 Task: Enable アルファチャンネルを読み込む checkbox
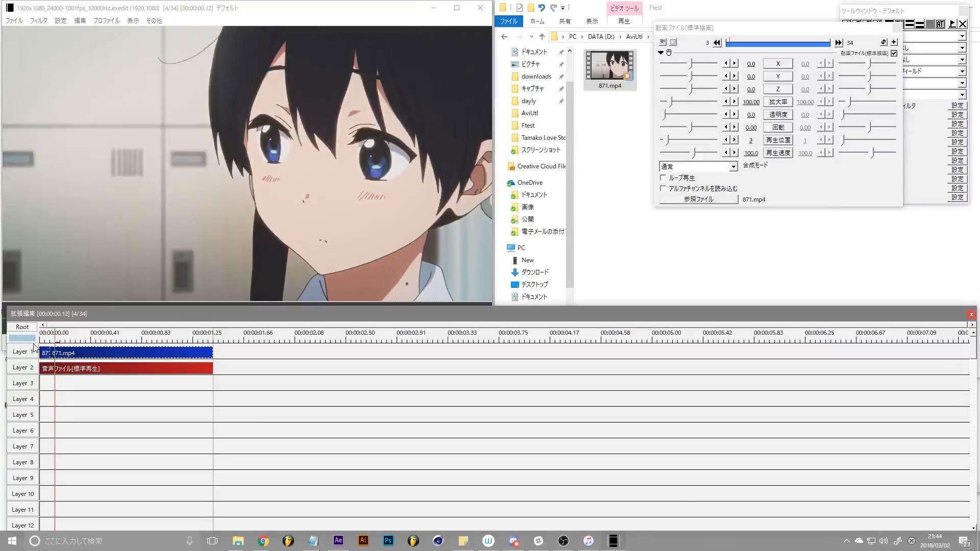[x=663, y=188]
